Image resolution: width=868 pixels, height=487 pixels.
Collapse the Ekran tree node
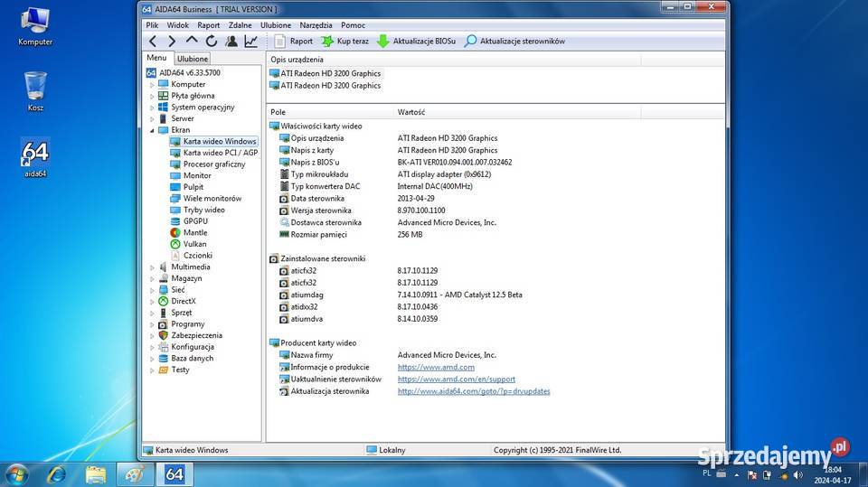[152, 130]
